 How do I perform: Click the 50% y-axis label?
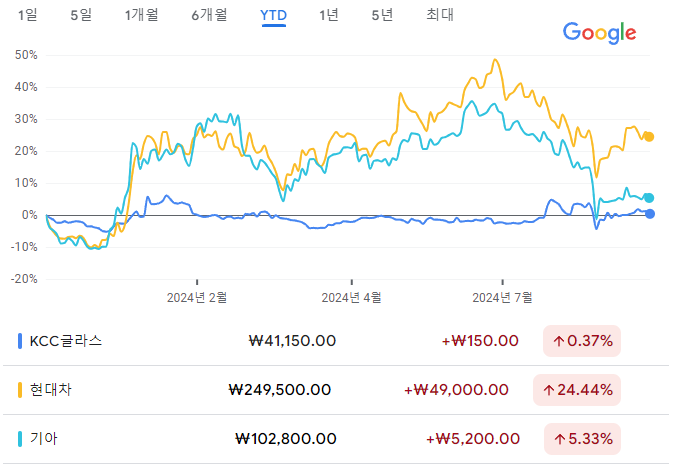26,55
